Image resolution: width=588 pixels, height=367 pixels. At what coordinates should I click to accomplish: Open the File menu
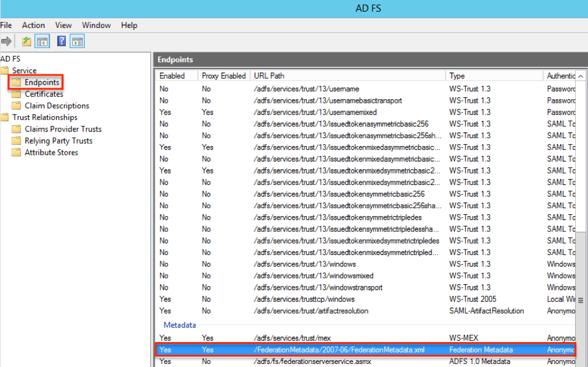pyautogui.click(x=6, y=25)
